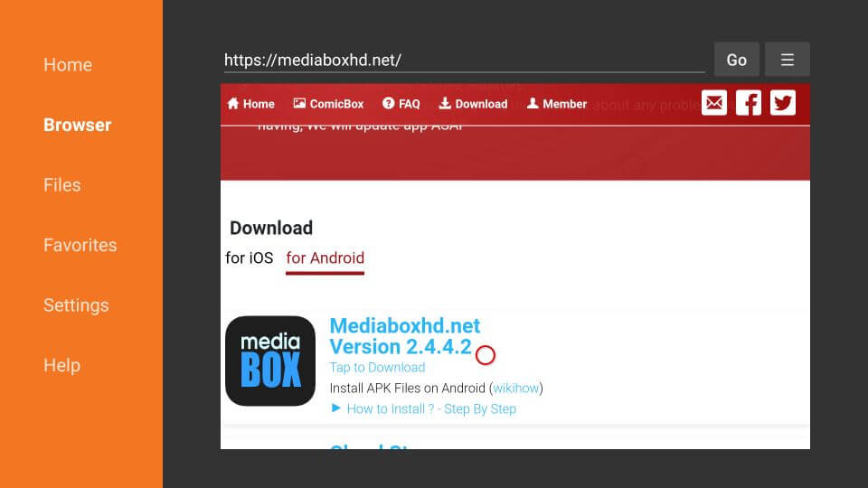Open Home in the orange sidebar
The image size is (868, 488).
(x=68, y=65)
